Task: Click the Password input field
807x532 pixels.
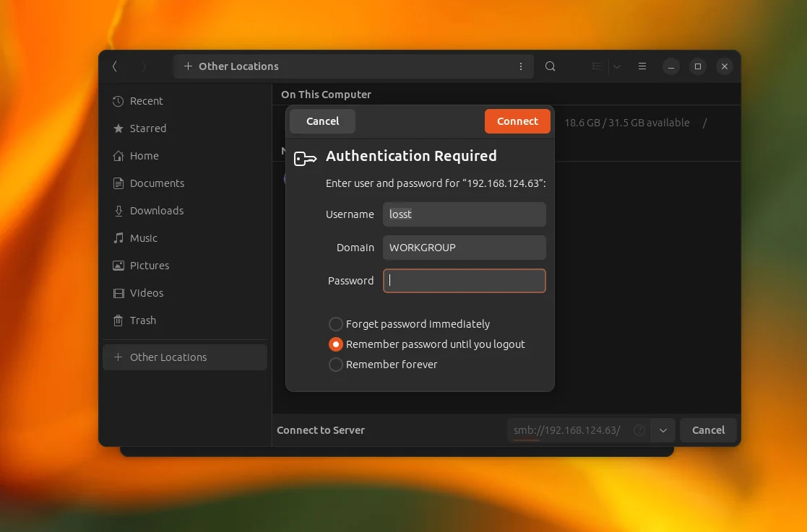Action: click(464, 281)
